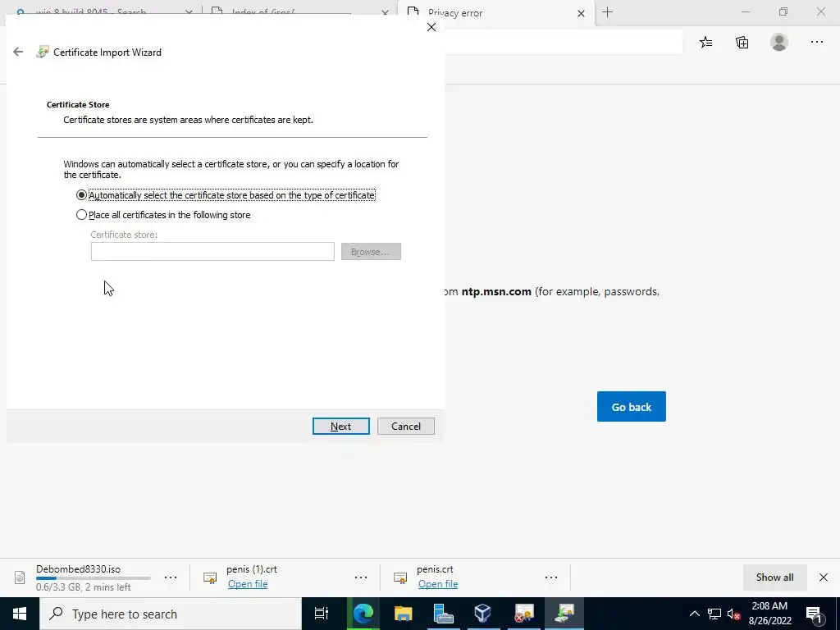840x630 pixels.
Task: Cancel the certificate import
Action: pos(405,427)
